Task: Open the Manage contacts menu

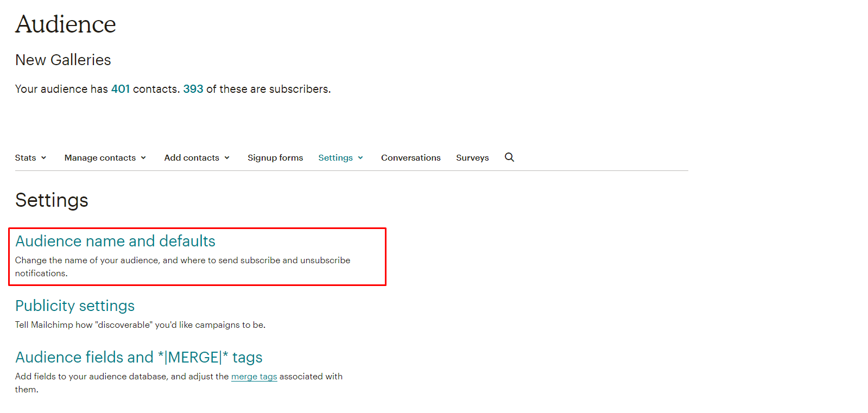Action: click(100, 158)
